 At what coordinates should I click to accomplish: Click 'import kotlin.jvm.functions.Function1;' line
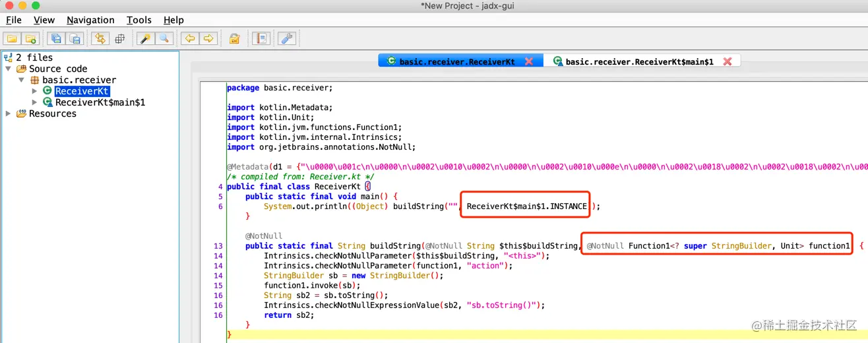pos(315,127)
